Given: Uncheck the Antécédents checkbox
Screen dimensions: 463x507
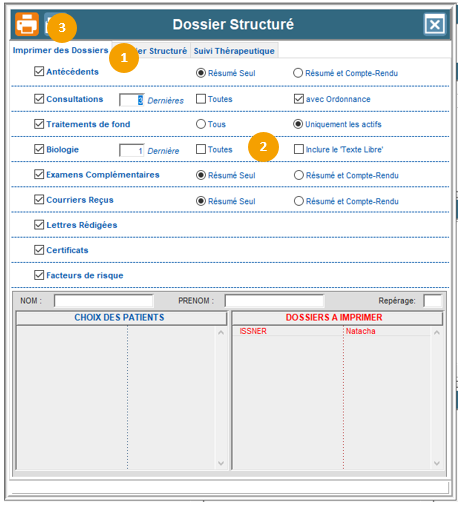Looking at the screenshot, I should (39, 71).
